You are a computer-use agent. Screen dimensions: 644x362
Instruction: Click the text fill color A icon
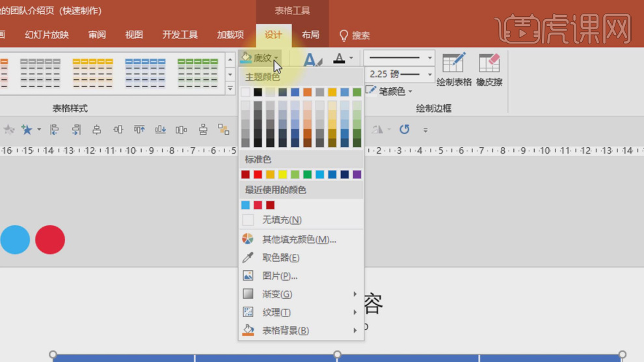(x=339, y=58)
